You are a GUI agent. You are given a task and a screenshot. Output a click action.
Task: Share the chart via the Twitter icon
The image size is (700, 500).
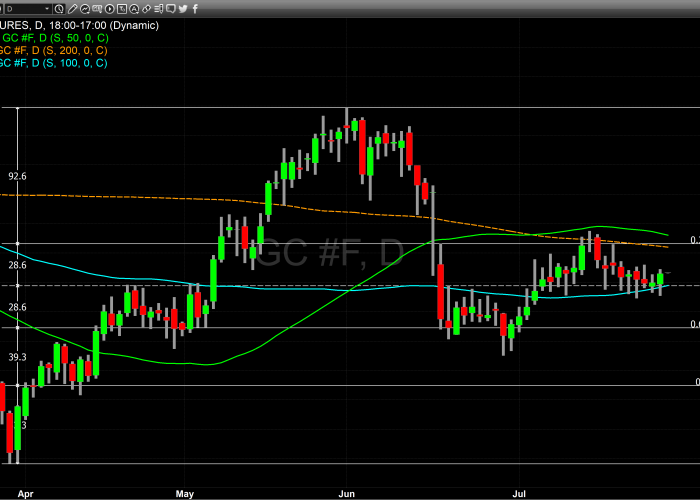point(183,9)
